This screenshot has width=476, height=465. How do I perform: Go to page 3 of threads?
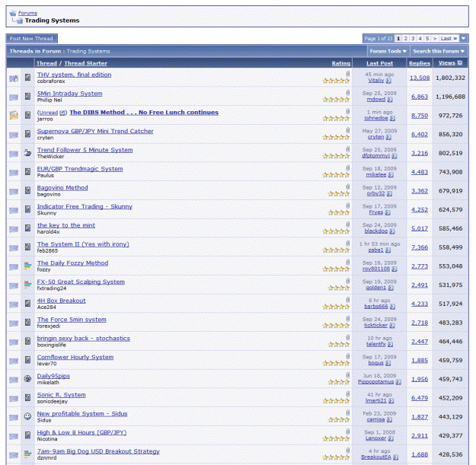pos(413,39)
